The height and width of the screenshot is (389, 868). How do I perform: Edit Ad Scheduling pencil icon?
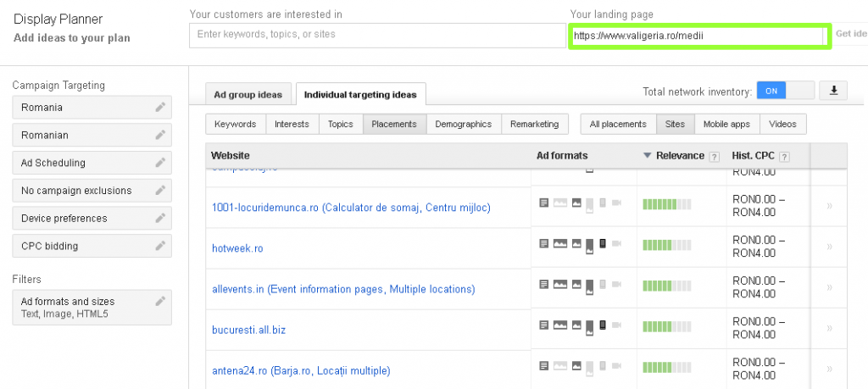point(160,163)
